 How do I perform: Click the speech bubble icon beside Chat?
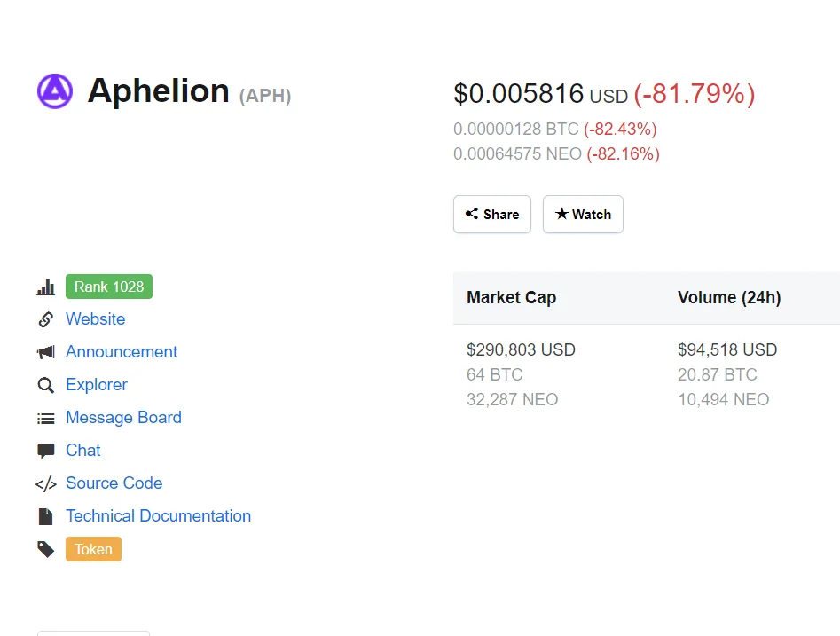point(45,451)
